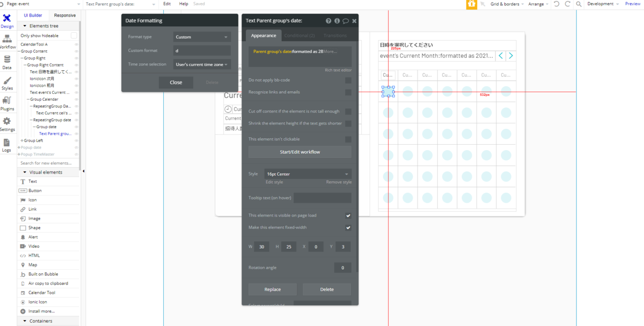This screenshot has width=644, height=326.
Task: Toggle Do not apply bb-code checkbox
Action: [348, 80]
